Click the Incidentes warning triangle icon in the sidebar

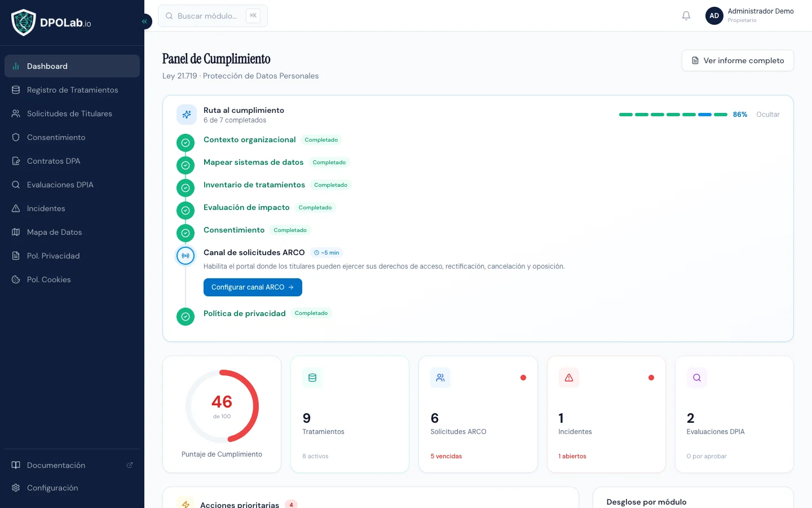pos(16,208)
